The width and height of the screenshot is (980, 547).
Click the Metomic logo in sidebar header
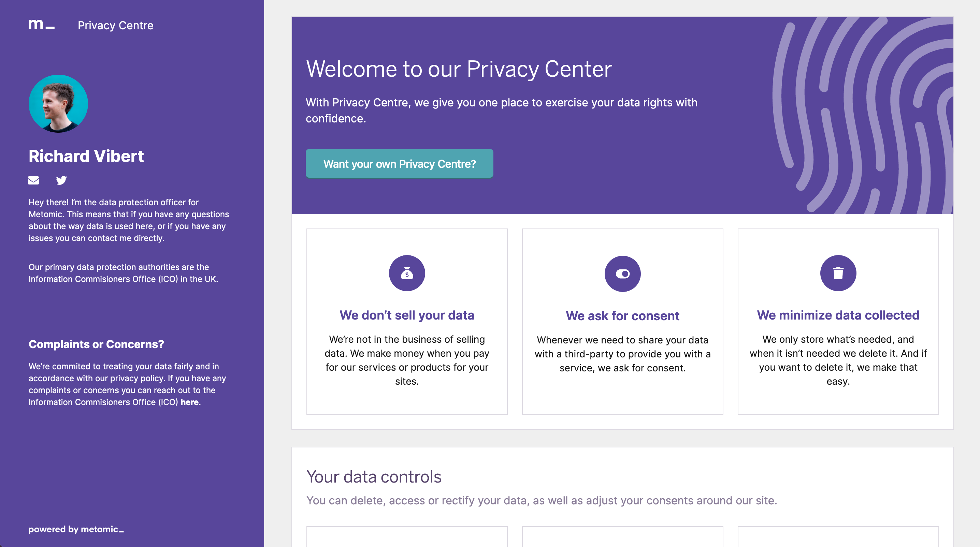click(42, 25)
